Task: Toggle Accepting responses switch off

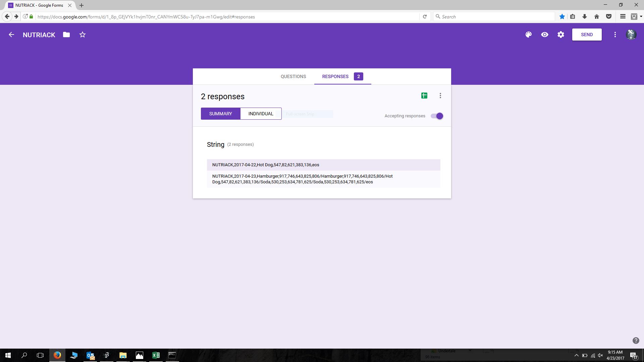Action: coord(437,116)
